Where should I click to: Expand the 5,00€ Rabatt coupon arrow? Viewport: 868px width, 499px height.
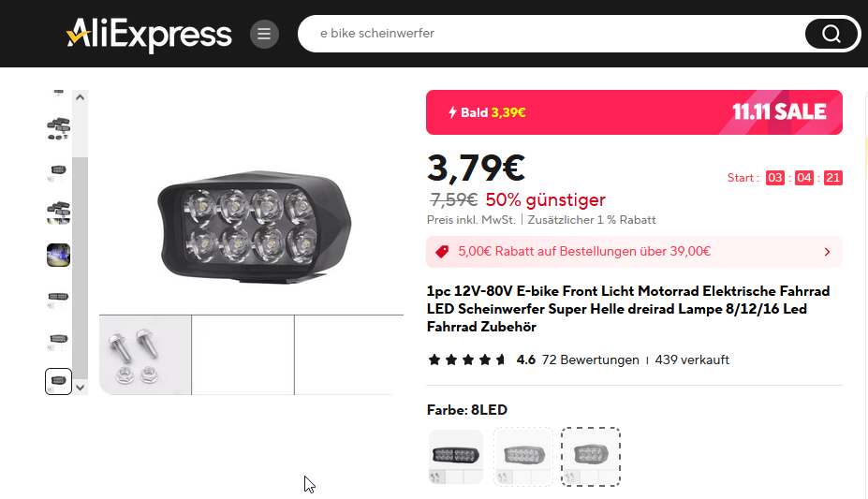click(x=827, y=252)
